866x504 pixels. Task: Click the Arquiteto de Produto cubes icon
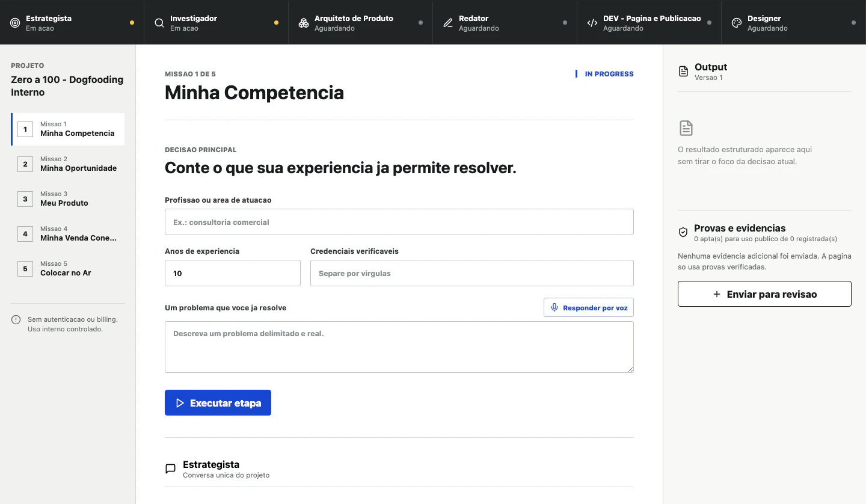[304, 23]
